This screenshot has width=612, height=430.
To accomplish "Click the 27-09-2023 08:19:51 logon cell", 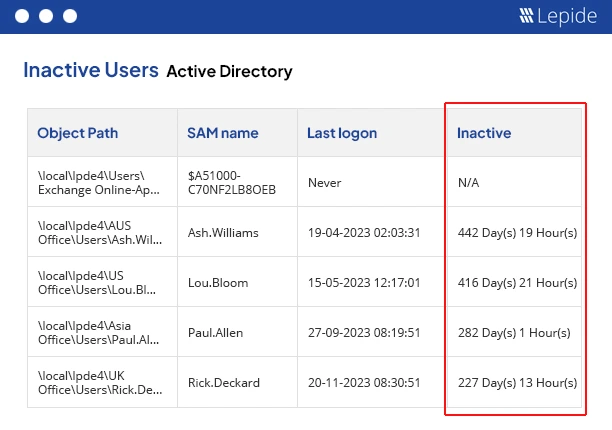I will pos(363,333).
